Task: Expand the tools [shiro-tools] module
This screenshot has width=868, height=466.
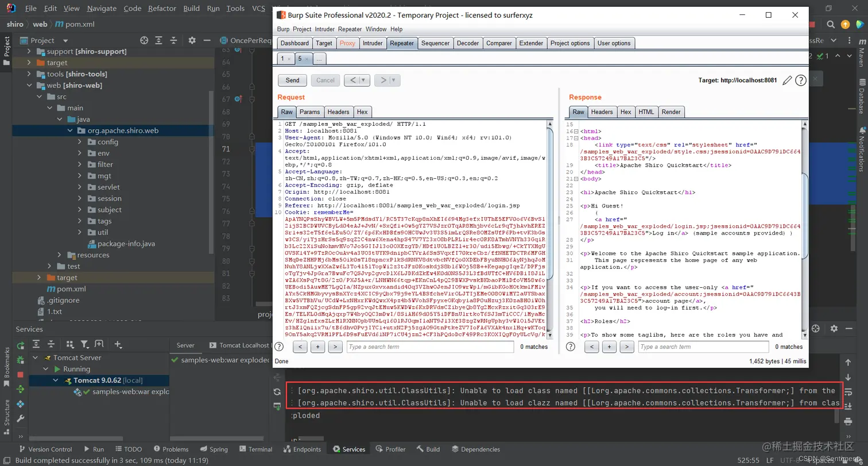Action: pos(29,74)
